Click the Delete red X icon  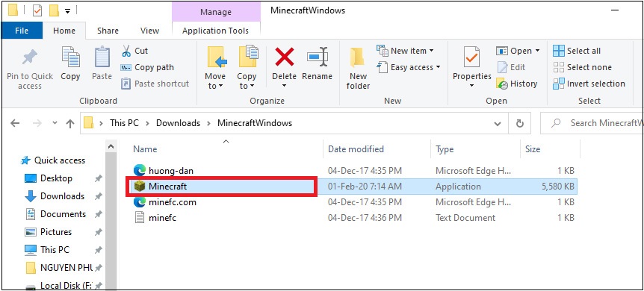284,57
